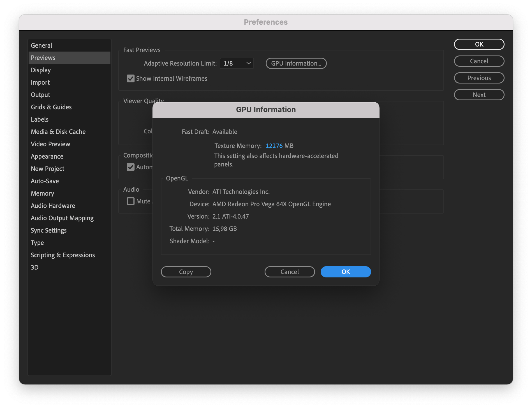
Task: Select the 3D preferences category
Action: tap(35, 267)
